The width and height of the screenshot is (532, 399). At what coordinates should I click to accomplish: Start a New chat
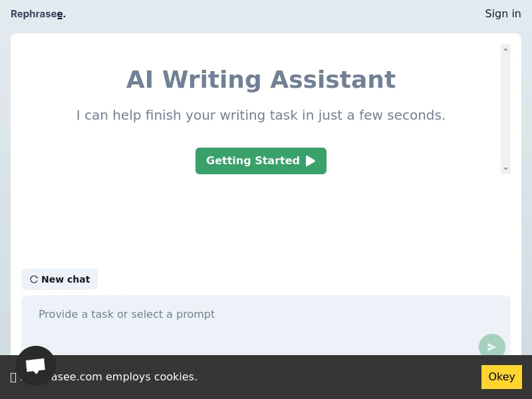(x=60, y=279)
